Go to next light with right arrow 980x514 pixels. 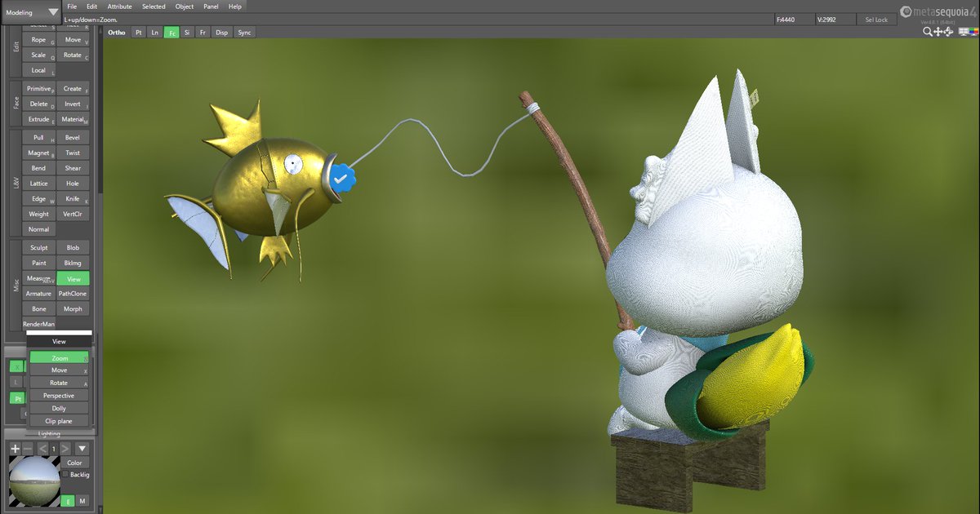[x=65, y=449]
